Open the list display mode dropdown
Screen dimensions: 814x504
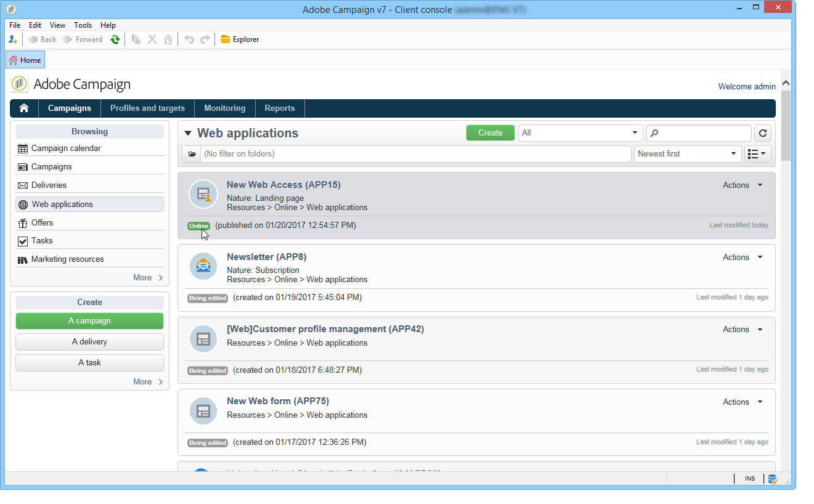tap(758, 154)
